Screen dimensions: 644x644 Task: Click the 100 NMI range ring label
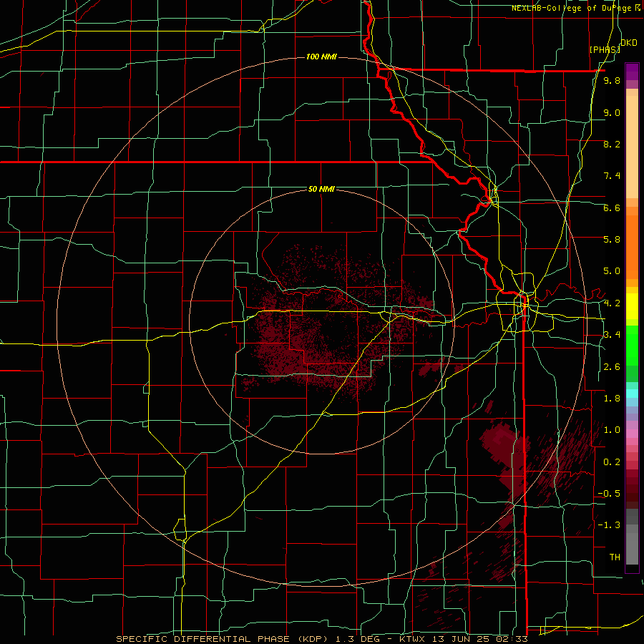click(321, 57)
